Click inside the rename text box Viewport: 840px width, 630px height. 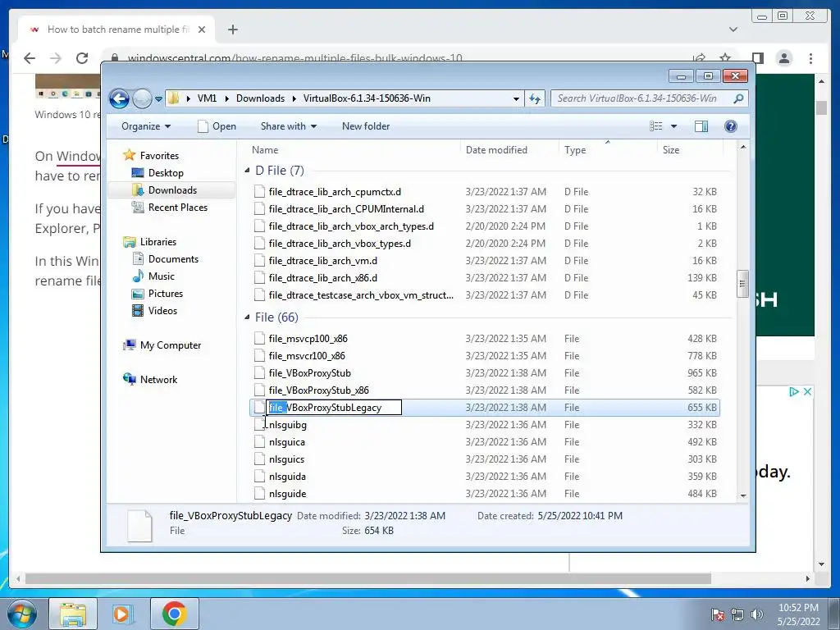pyautogui.click(x=334, y=408)
